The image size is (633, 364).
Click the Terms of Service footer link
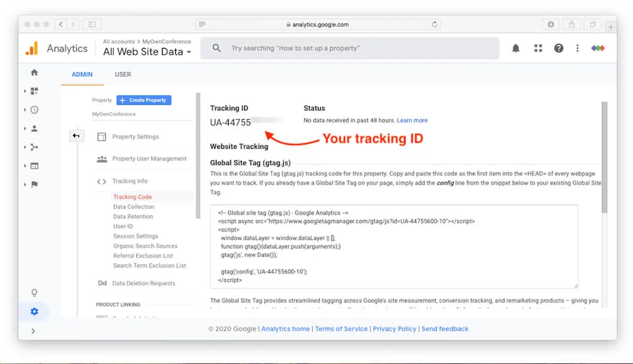coord(341,329)
